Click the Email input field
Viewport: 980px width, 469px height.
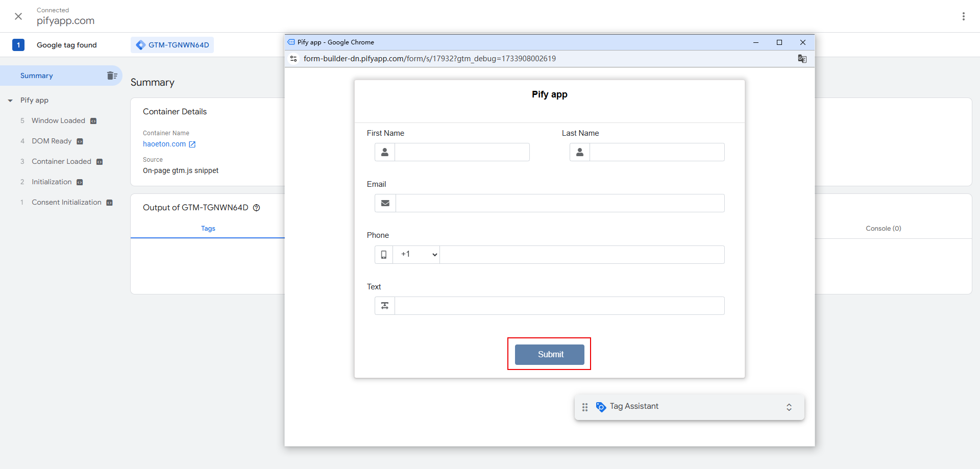(560, 203)
